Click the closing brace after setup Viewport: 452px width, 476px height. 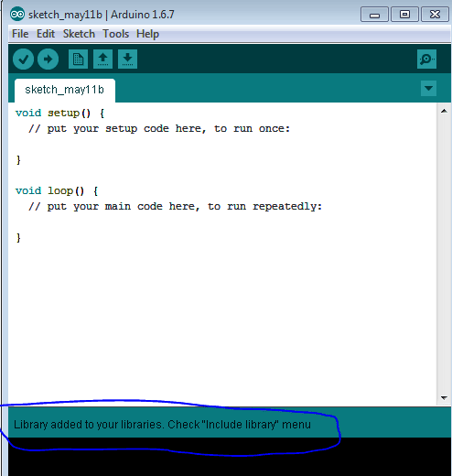tap(18, 160)
